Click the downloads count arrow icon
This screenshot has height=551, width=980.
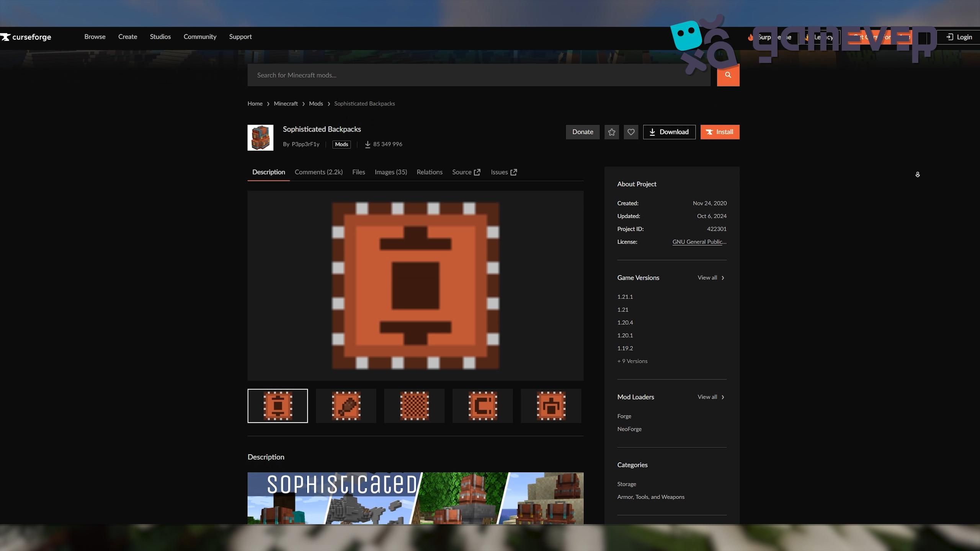click(x=367, y=144)
